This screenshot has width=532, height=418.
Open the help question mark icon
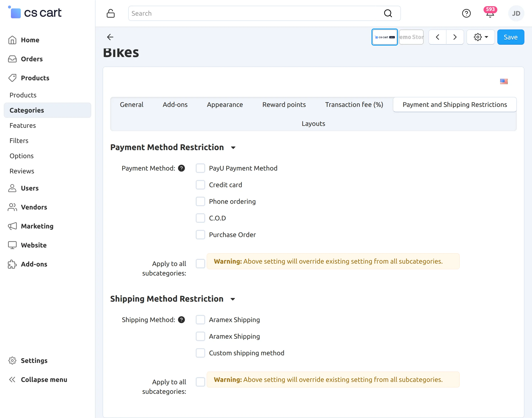pyautogui.click(x=466, y=13)
